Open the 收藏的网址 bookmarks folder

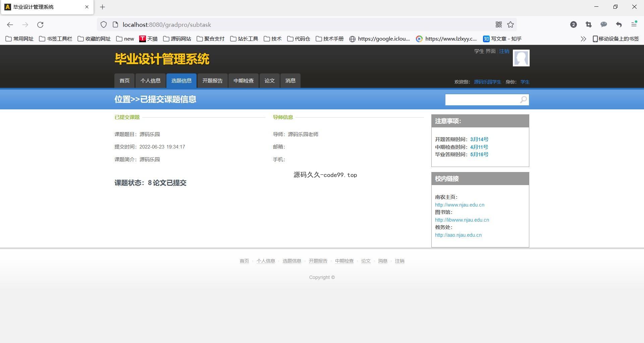[94, 39]
